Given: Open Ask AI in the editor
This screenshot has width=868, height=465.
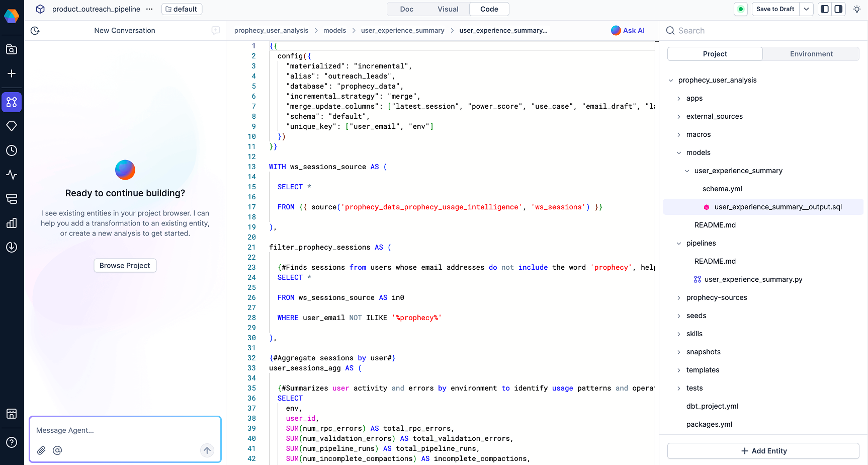Looking at the screenshot, I should tap(628, 30).
